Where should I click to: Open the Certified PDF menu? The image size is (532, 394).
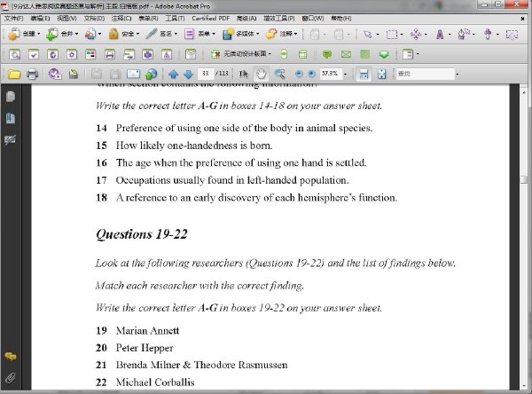(x=210, y=19)
